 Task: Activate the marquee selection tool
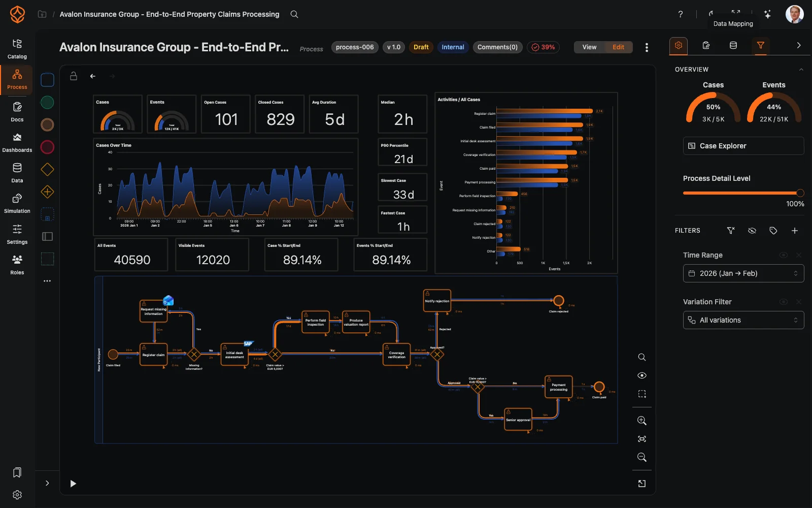tap(642, 394)
